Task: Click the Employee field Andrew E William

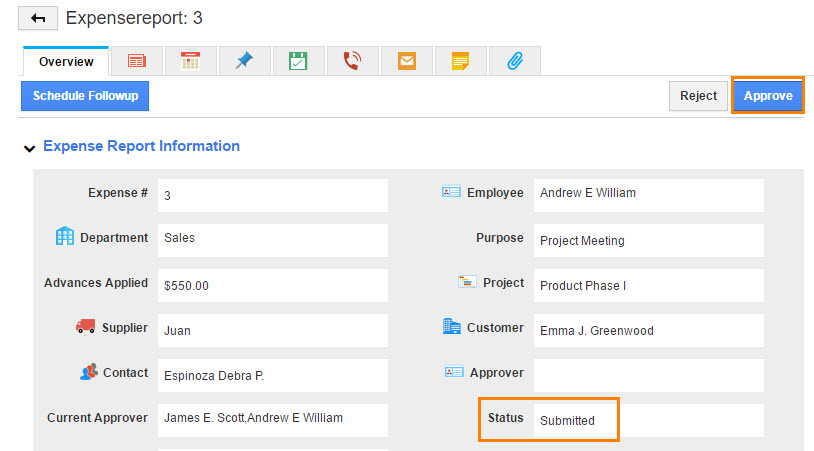Action: click(x=648, y=194)
